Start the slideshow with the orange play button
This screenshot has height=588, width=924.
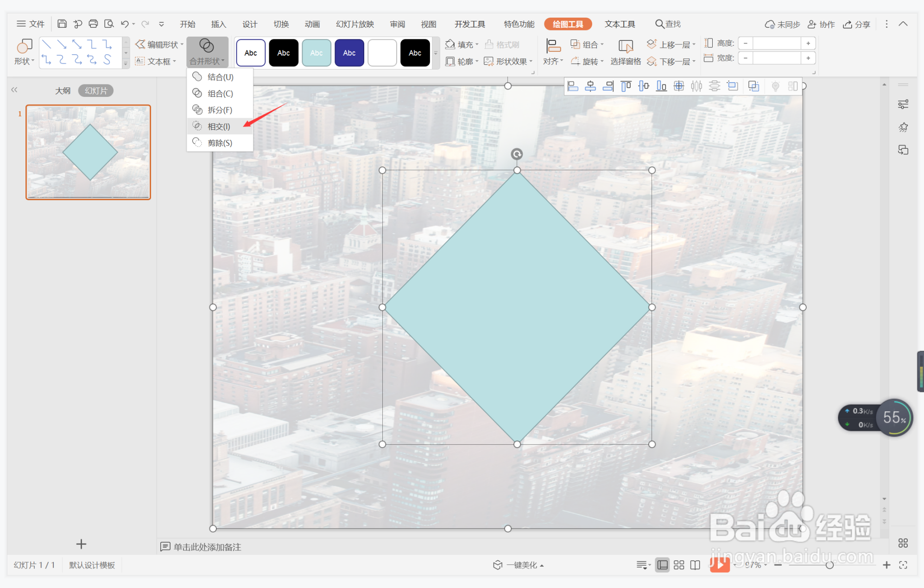coord(719,564)
